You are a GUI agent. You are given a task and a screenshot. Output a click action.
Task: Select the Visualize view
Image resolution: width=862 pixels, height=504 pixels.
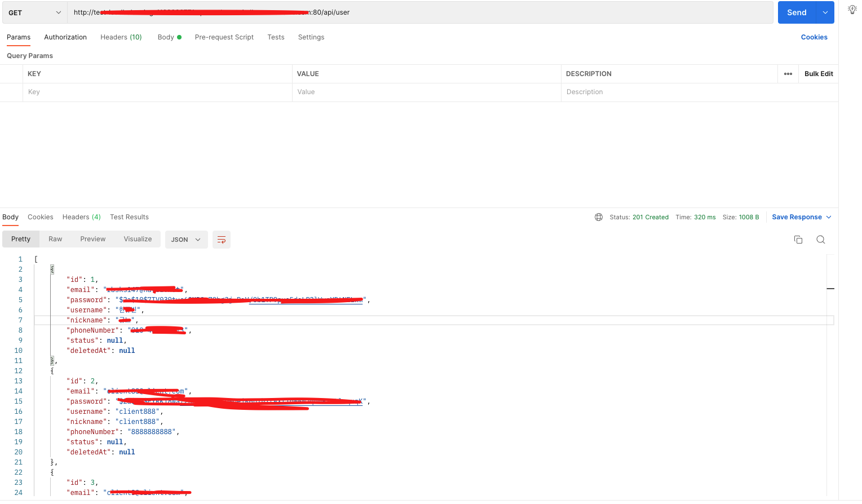click(x=138, y=239)
